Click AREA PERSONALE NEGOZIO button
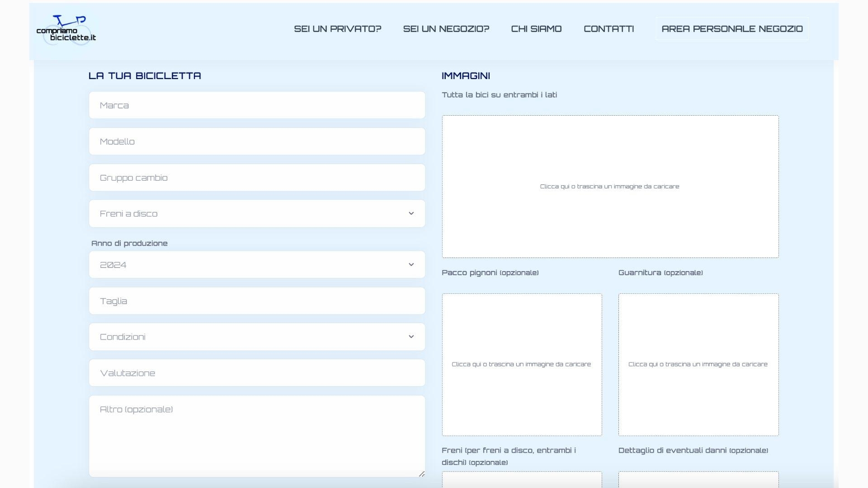Screen dimensions: 868x488 point(731,29)
